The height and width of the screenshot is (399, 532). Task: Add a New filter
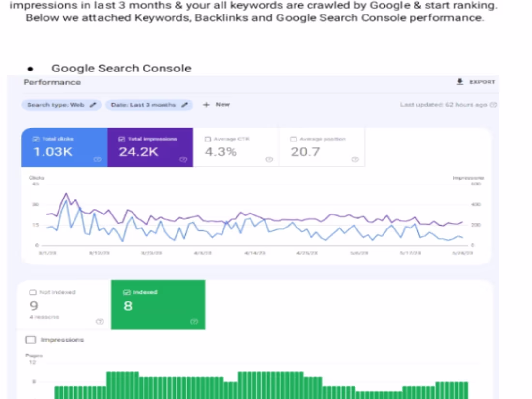(x=216, y=105)
